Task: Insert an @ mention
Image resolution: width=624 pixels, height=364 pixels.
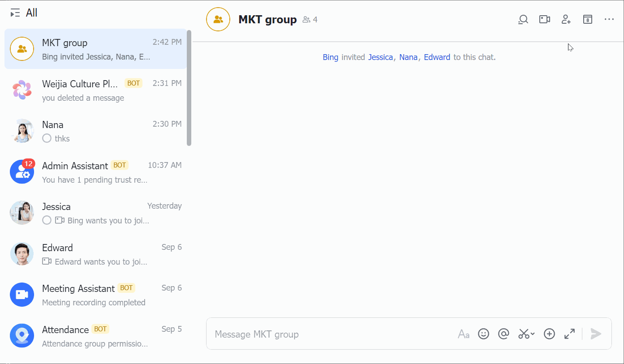Action: click(504, 334)
